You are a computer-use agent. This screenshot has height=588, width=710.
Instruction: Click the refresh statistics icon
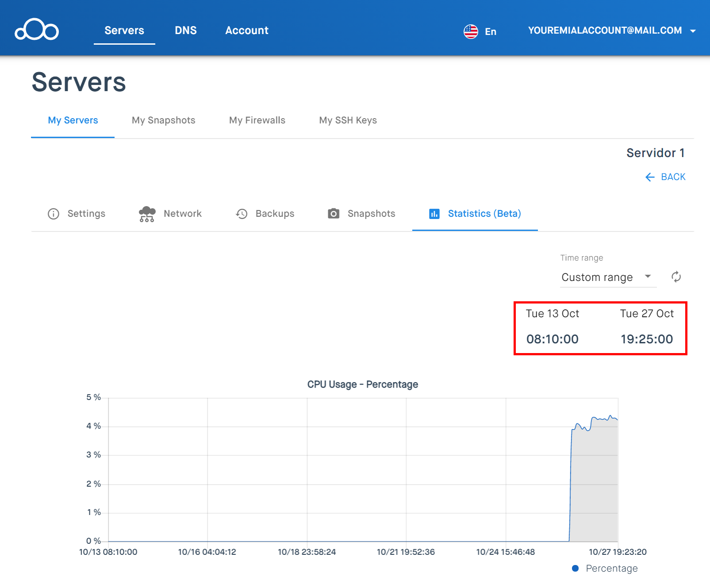pos(676,277)
